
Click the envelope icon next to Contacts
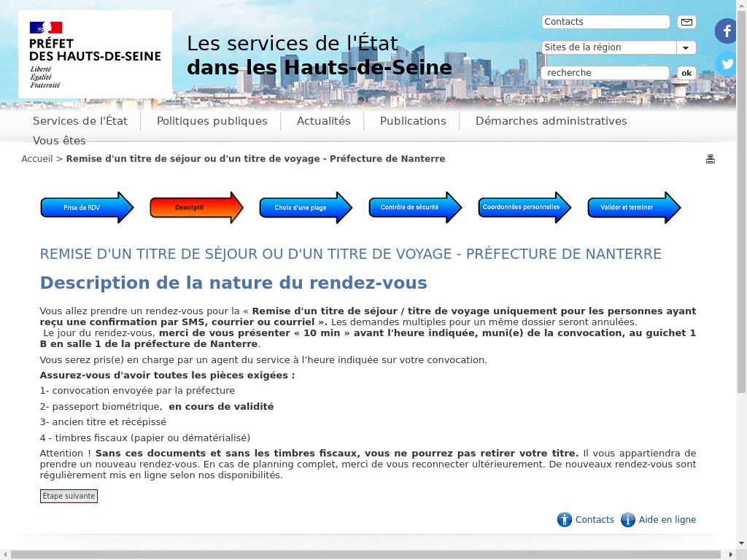click(x=686, y=22)
